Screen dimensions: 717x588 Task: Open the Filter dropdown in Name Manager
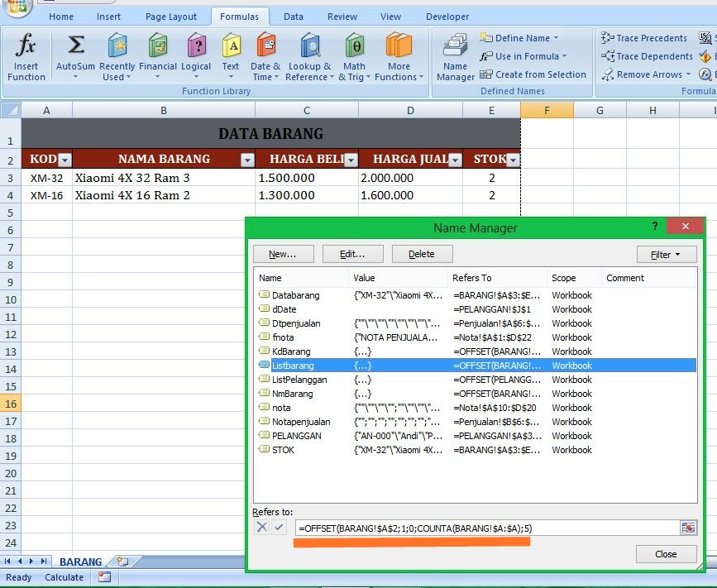click(x=666, y=254)
